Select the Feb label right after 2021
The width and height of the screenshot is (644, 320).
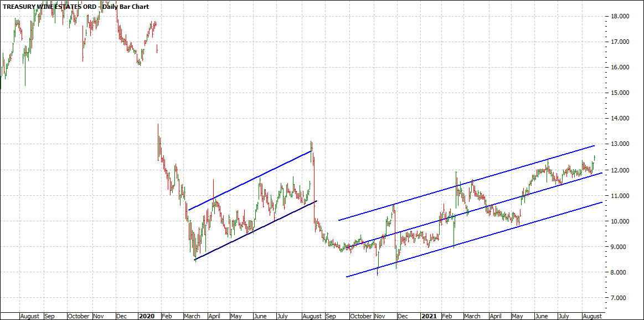tap(446, 316)
